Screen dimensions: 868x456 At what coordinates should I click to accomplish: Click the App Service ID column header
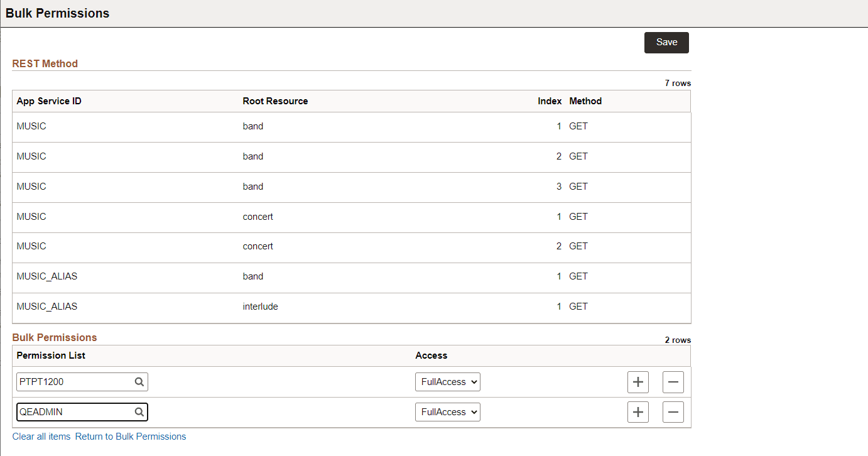[x=48, y=100]
